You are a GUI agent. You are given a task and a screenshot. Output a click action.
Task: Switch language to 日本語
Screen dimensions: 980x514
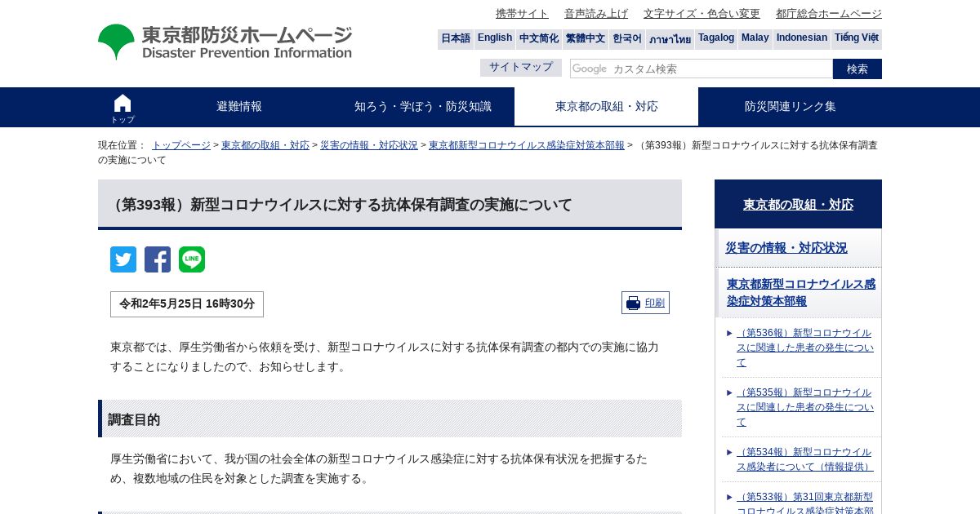[x=456, y=39]
